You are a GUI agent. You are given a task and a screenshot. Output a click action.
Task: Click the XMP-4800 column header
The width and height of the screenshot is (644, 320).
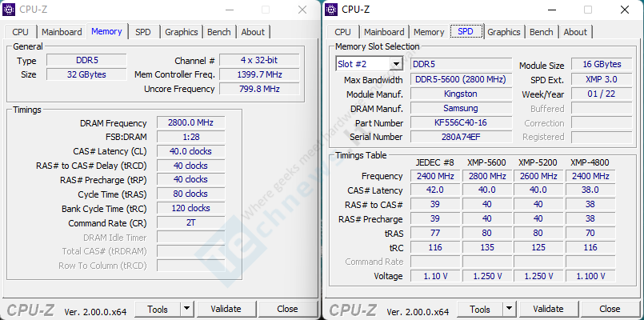(x=590, y=162)
